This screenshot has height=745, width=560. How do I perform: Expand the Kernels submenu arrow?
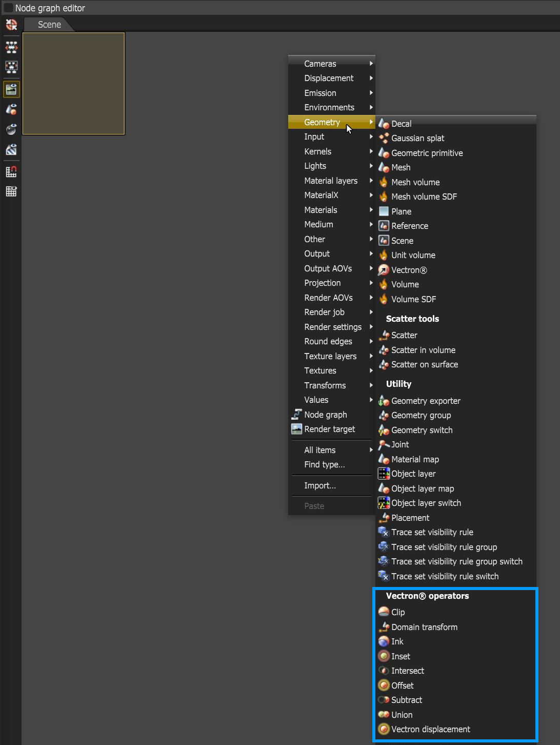point(371,151)
